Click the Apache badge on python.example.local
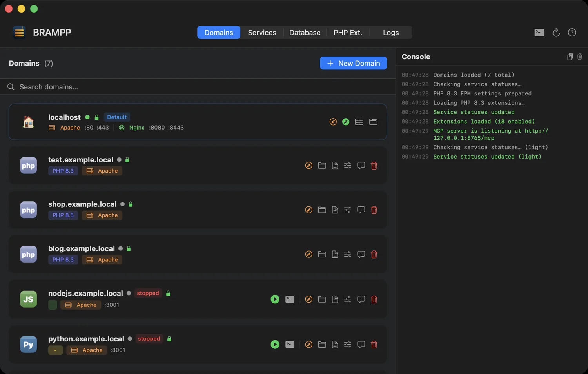 click(x=87, y=350)
